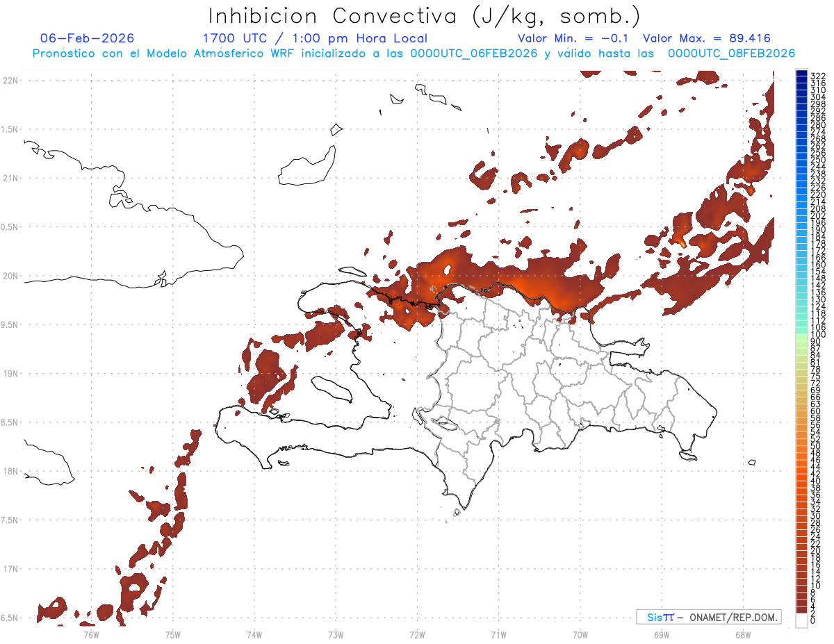The height and width of the screenshot is (644, 834).
Task: Click the '20N' latitude axis label
Action: pos(10,276)
